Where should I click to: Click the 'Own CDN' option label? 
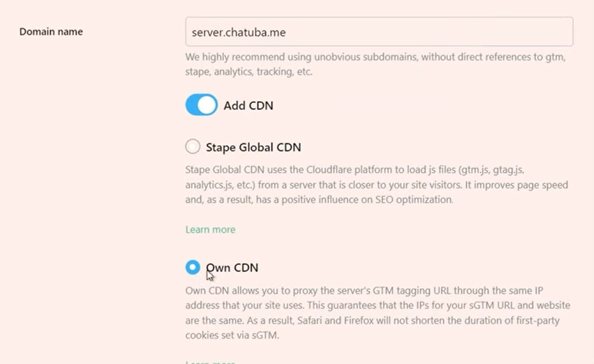[233, 268]
